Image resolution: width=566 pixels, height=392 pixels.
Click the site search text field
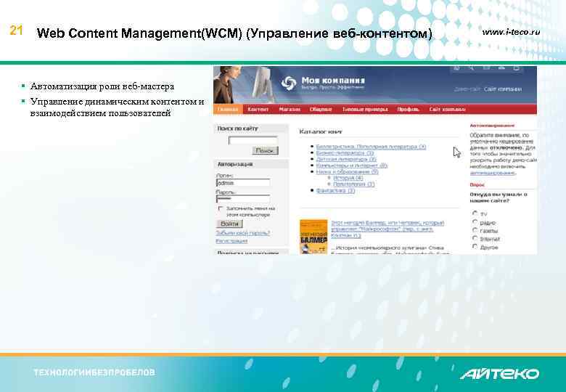[253, 140]
